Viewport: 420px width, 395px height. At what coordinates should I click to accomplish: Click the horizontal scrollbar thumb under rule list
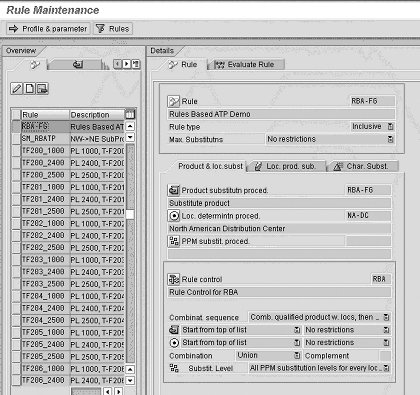pos(86,391)
